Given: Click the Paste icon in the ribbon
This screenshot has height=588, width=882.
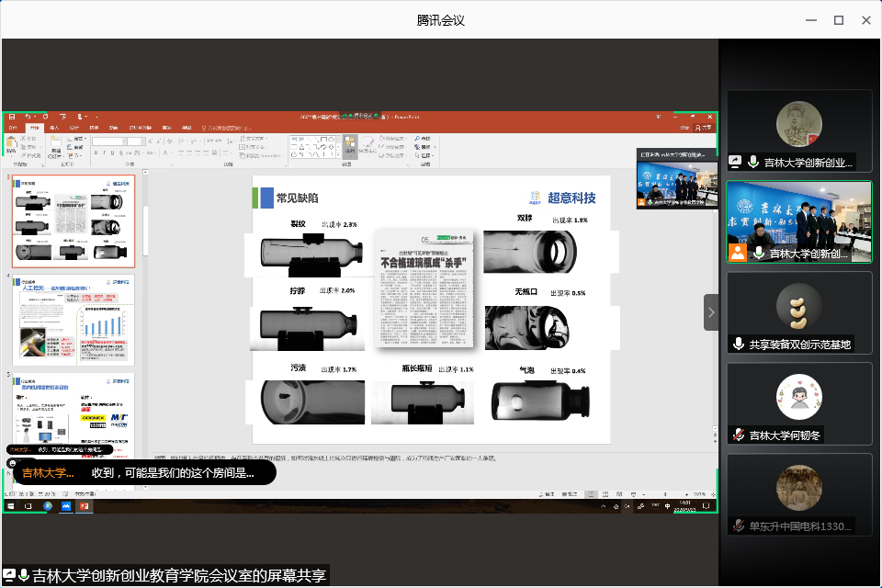Looking at the screenshot, I should [12, 145].
